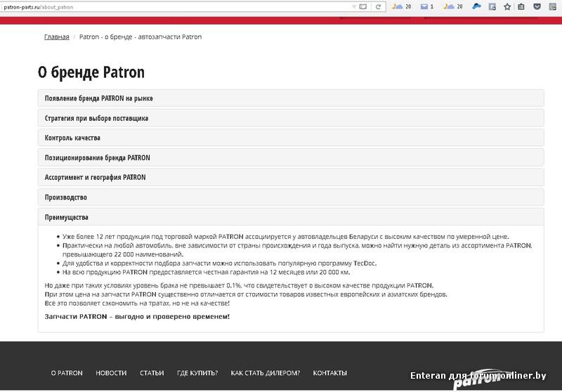Click bullet mentioning program TecDoc
562x392 pixels.
click(219, 263)
